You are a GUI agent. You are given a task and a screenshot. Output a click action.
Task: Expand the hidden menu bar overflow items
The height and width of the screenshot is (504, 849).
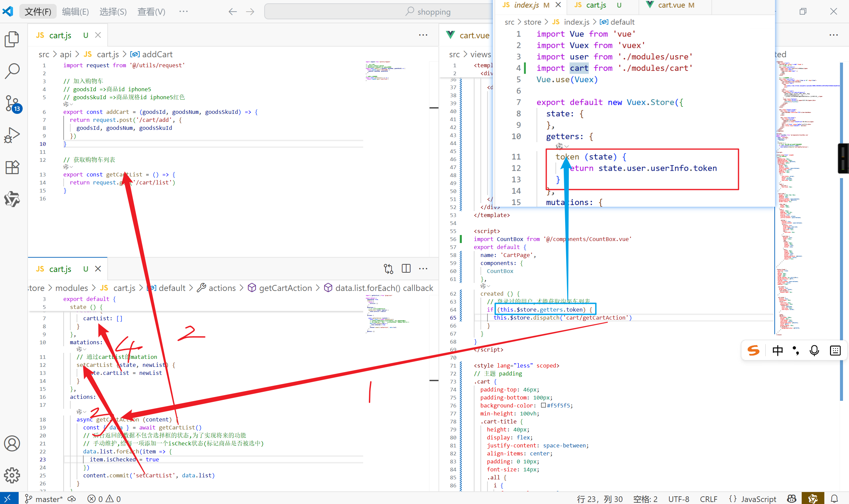tap(183, 12)
